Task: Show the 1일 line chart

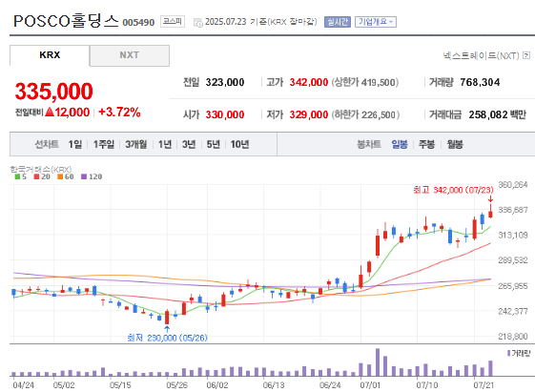Action: point(75,144)
